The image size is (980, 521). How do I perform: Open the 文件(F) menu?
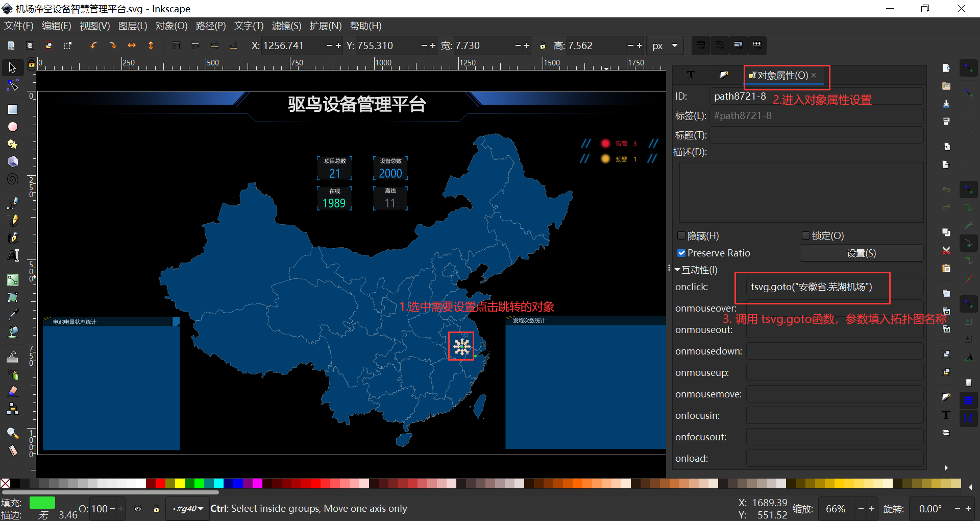click(x=18, y=26)
